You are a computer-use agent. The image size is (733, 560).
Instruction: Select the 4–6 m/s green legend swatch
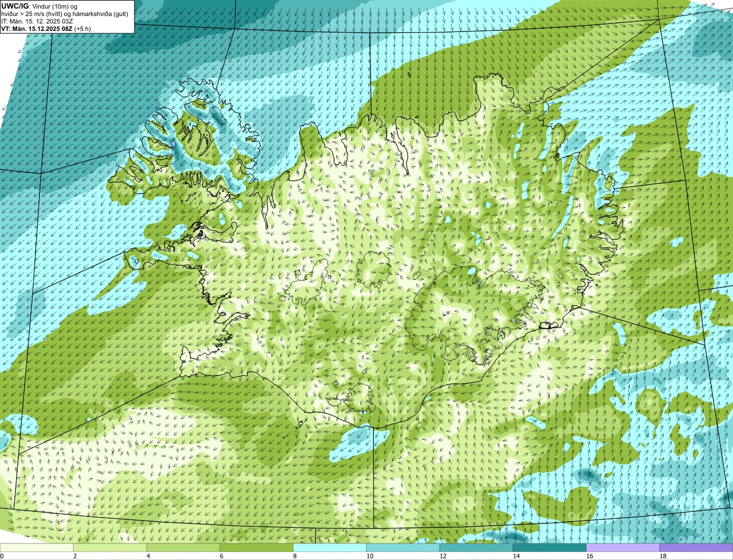coord(184,548)
